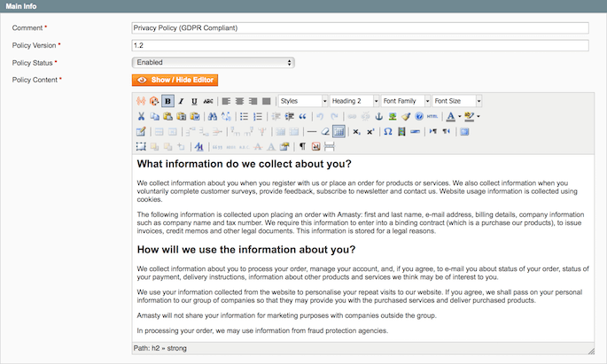Click the Show / Hide Editor button

[174, 80]
